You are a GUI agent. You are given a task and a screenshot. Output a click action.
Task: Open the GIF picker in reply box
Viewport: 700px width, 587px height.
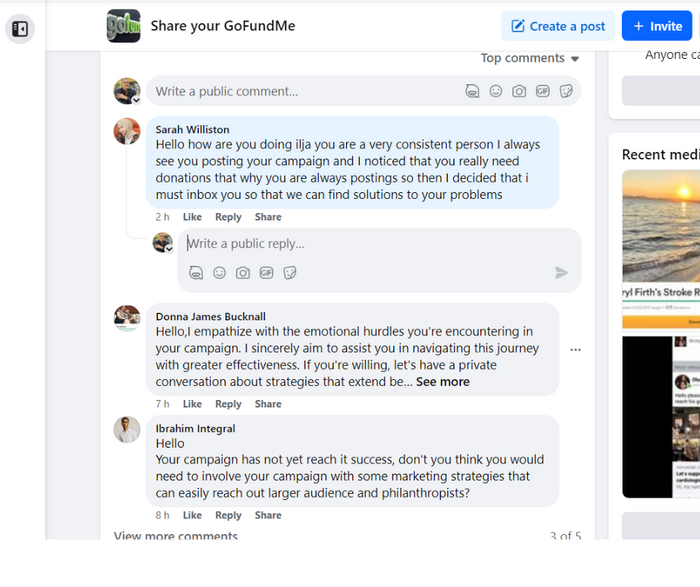click(x=266, y=272)
